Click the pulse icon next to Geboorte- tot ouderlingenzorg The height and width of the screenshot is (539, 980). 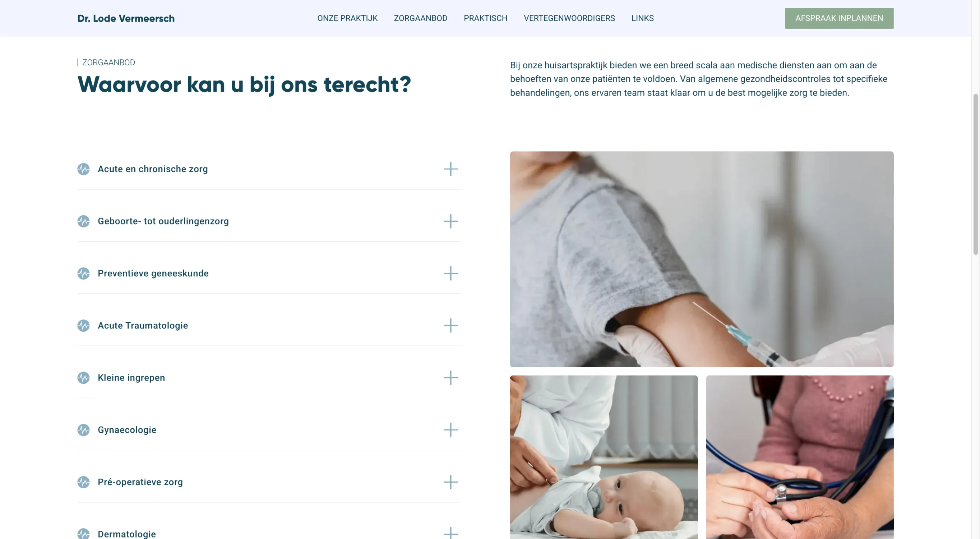[x=83, y=221]
